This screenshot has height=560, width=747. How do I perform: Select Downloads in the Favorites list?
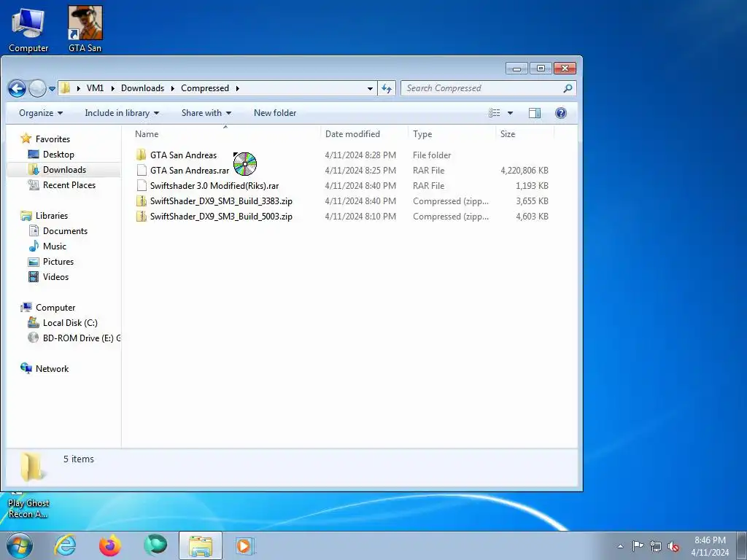pyautogui.click(x=64, y=169)
